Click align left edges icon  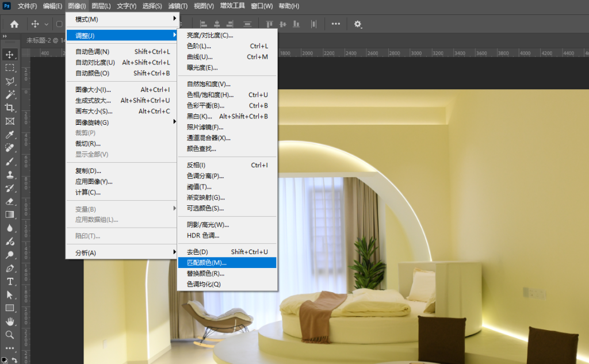coord(204,24)
